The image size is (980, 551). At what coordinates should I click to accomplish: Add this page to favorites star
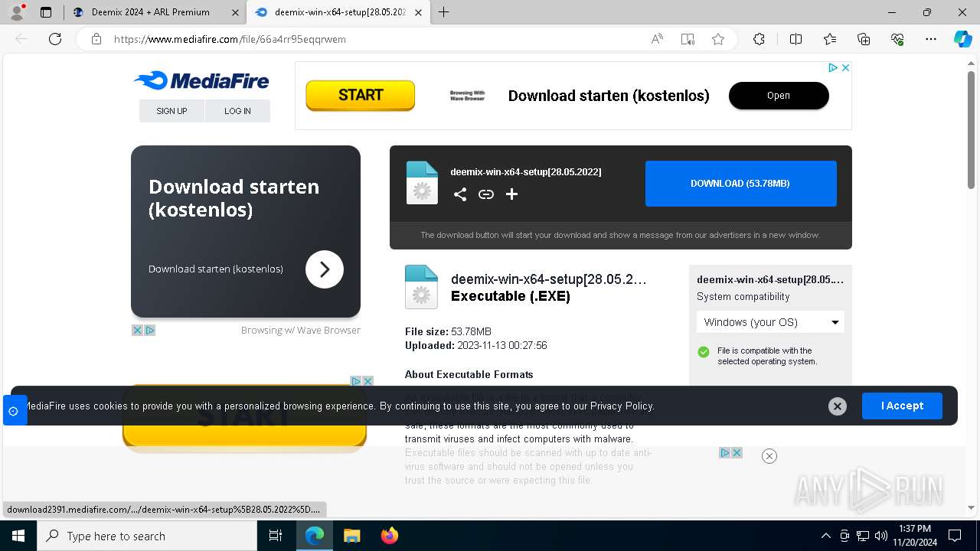click(718, 39)
